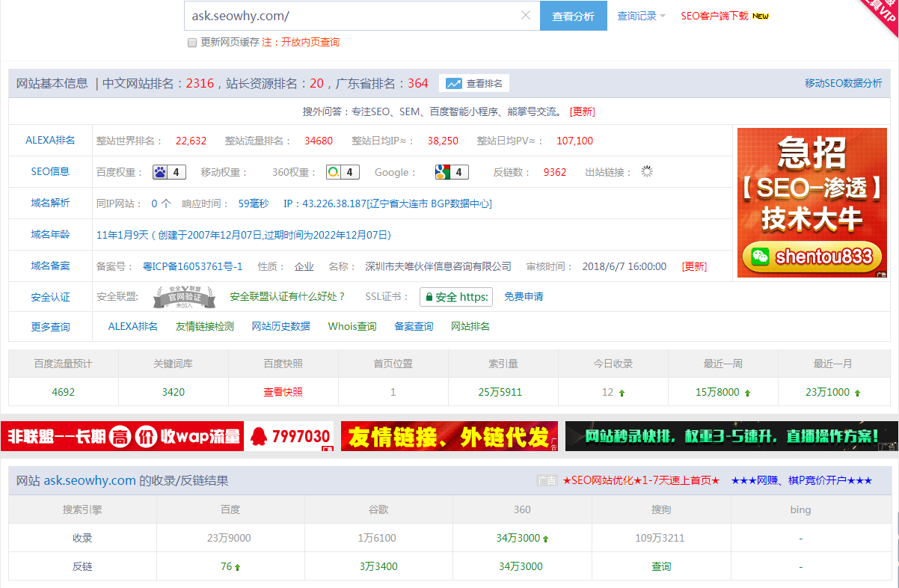The image size is (899, 588).
Task: Open the 网站排名 link
Action: pos(470,326)
